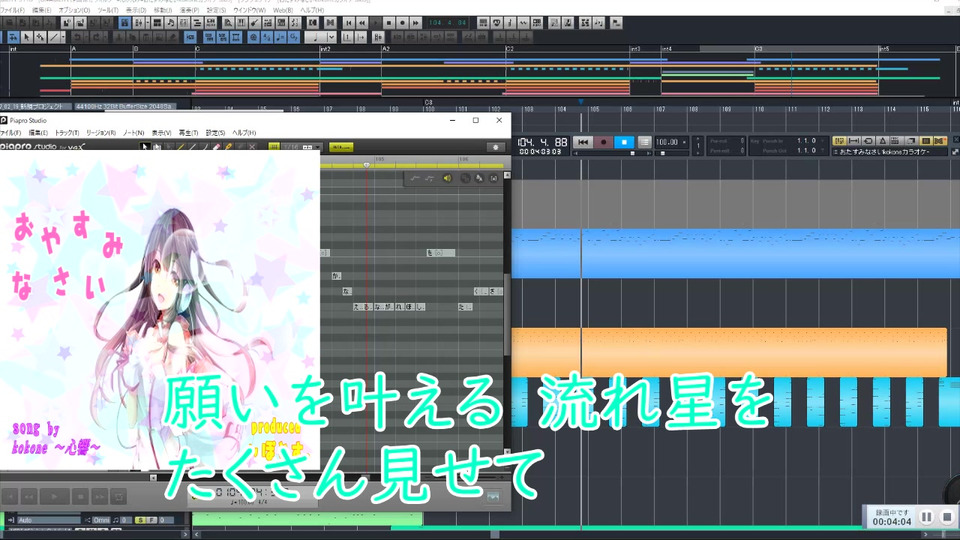Open Piapro Studio settings gear
This screenshot has height=540, width=960.
(496, 147)
